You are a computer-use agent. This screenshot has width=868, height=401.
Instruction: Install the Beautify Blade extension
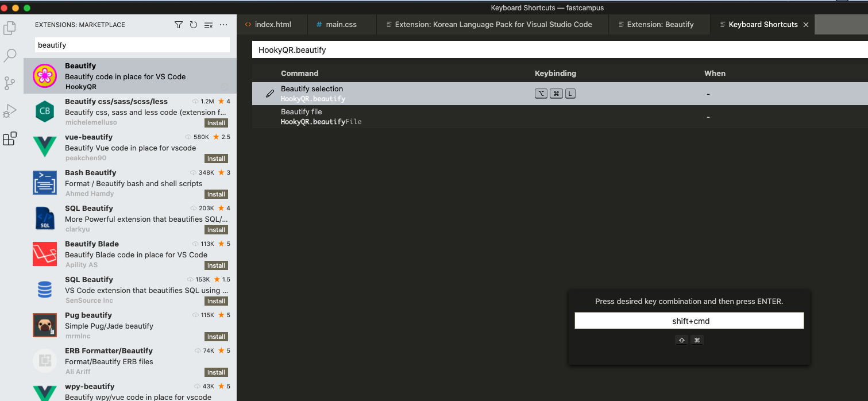pyautogui.click(x=216, y=265)
